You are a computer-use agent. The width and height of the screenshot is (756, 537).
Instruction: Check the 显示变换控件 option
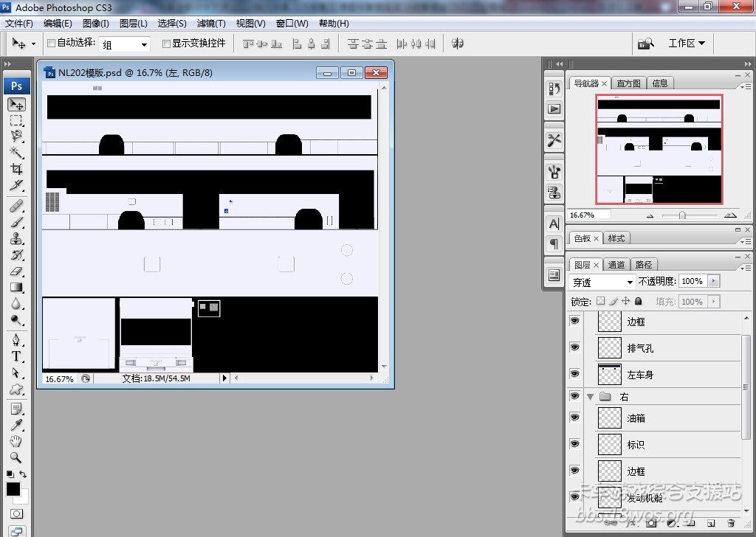pyautogui.click(x=166, y=44)
